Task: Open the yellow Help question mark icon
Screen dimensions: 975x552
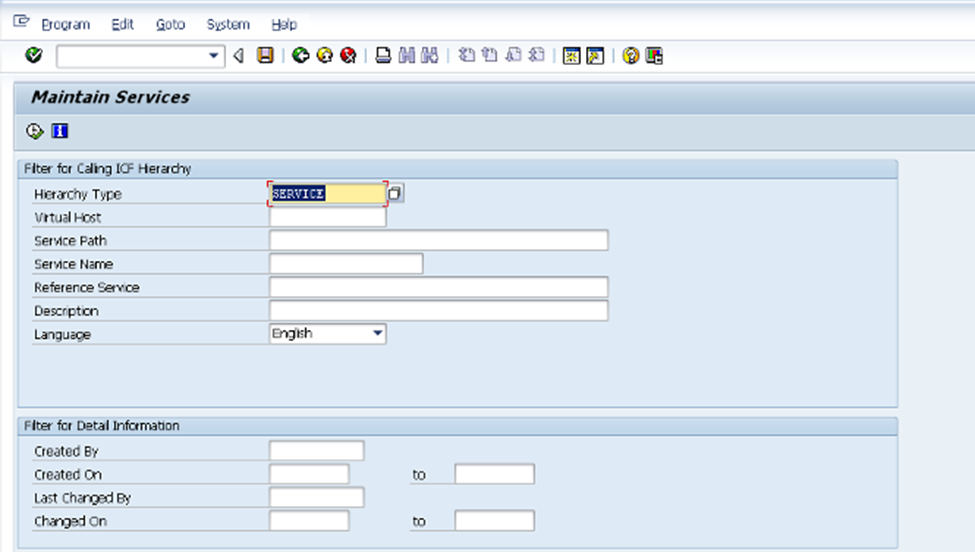Action: coord(631,55)
